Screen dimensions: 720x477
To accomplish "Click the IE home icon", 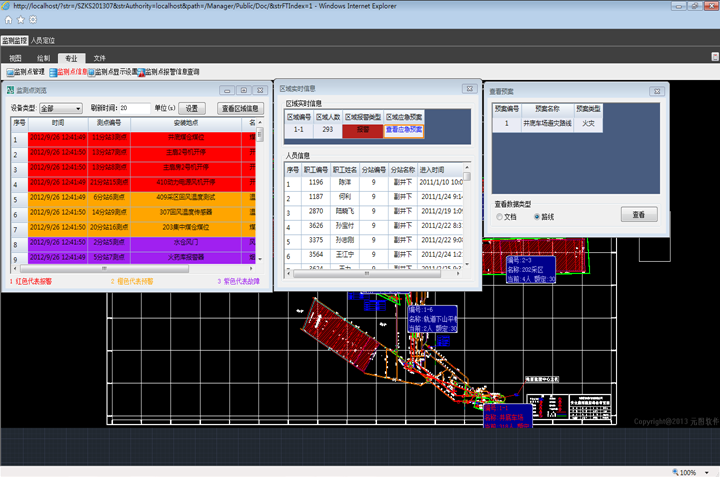I will [x=7, y=19].
